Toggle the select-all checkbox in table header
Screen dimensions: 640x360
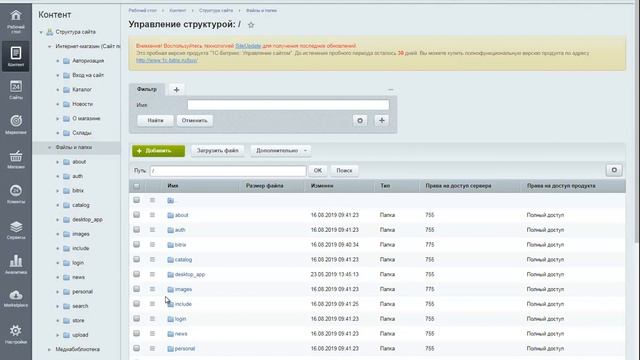[x=136, y=186]
